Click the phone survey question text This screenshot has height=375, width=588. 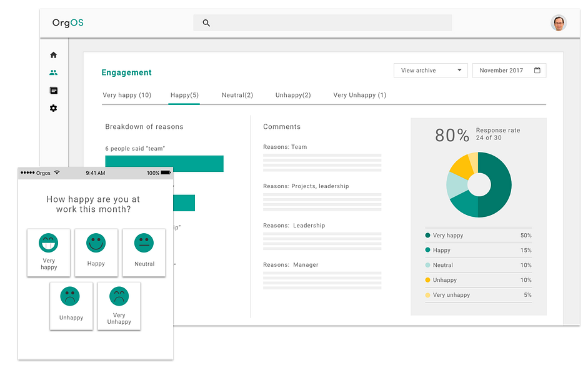93,204
